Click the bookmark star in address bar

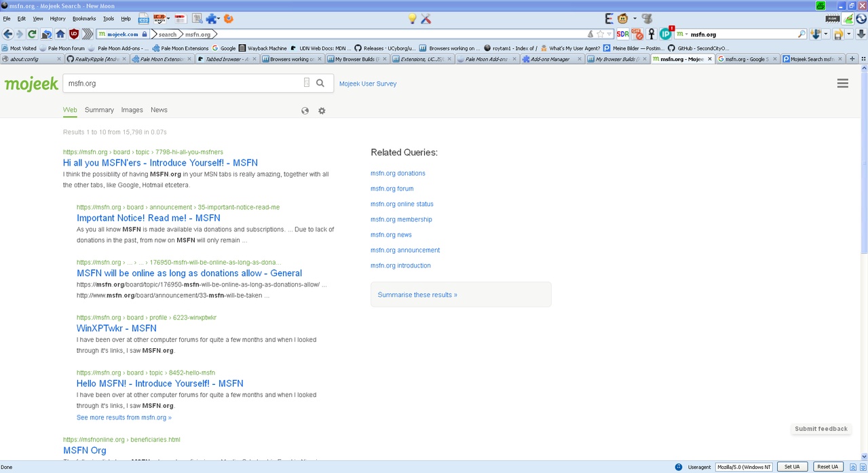point(600,34)
